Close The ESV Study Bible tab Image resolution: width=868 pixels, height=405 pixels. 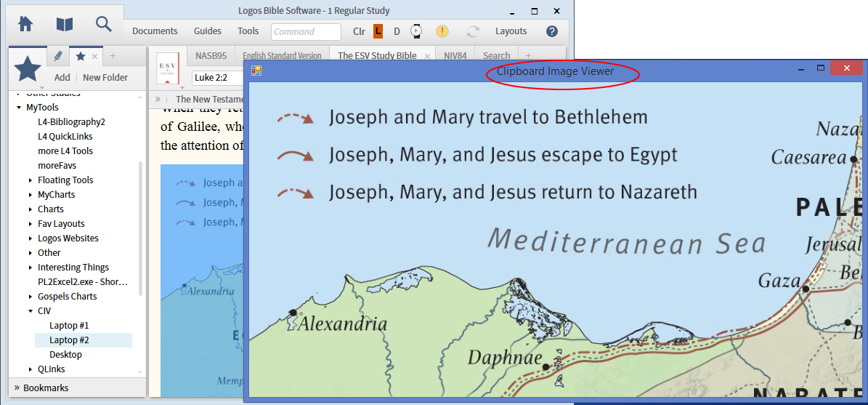point(427,57)
